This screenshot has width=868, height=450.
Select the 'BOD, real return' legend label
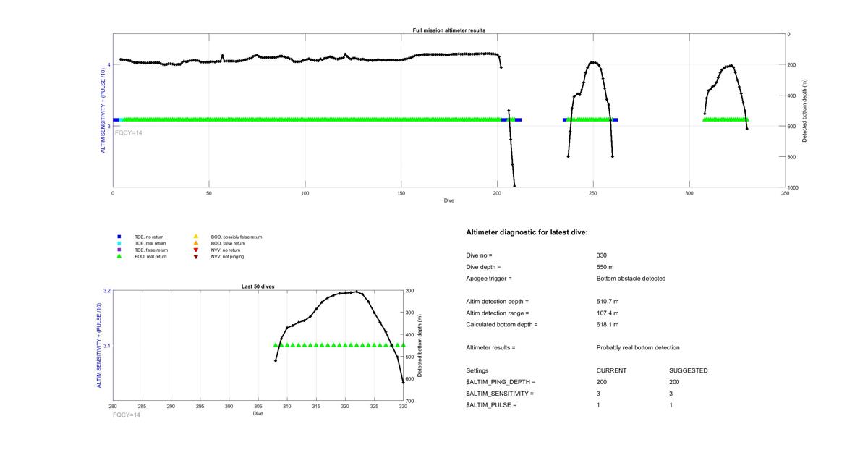click(x=150, y=256)
